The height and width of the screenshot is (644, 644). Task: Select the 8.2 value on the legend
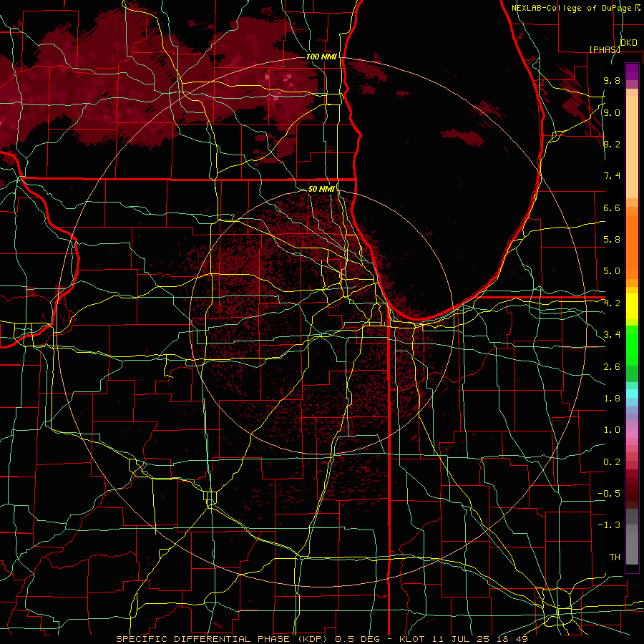click(x=612, y=144)
